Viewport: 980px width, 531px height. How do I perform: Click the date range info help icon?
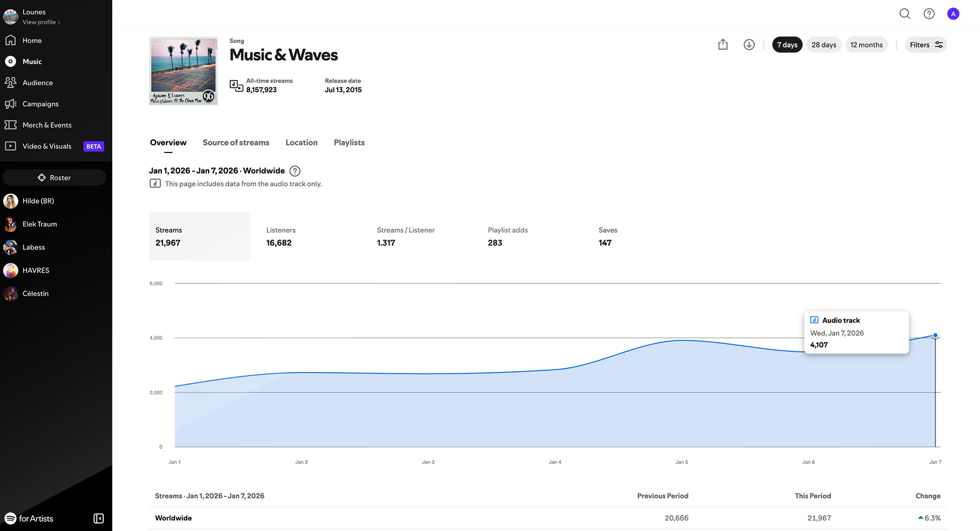point(295,171)
